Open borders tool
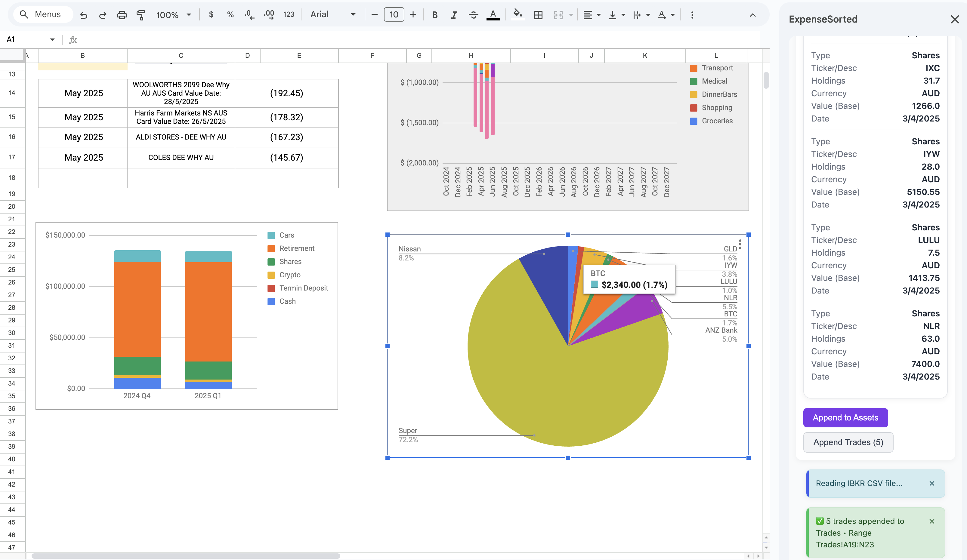Image resolution: width=967 pixels, height=560 pixels. pos(538,14)
